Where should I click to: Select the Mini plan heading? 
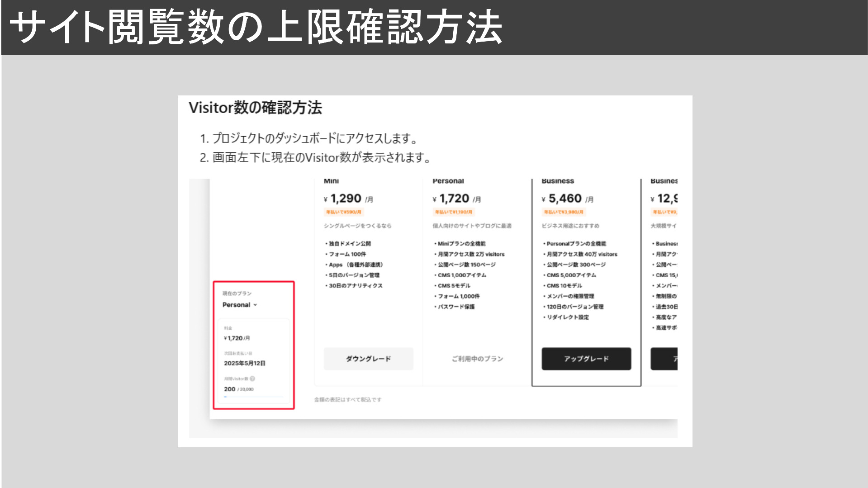(x=331, y=181)
